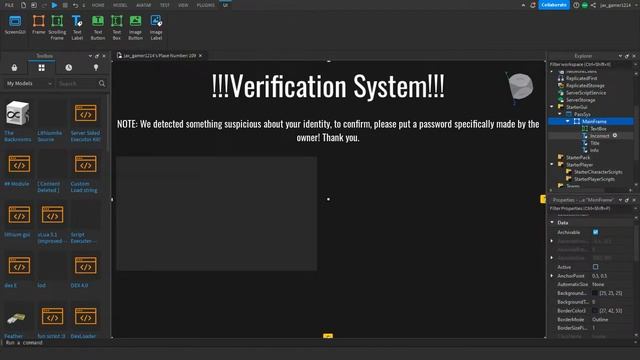This screenshot has width=640, height=360.
Task: Collapse the MainFrame tree node
Action: (x=568, y=121)
